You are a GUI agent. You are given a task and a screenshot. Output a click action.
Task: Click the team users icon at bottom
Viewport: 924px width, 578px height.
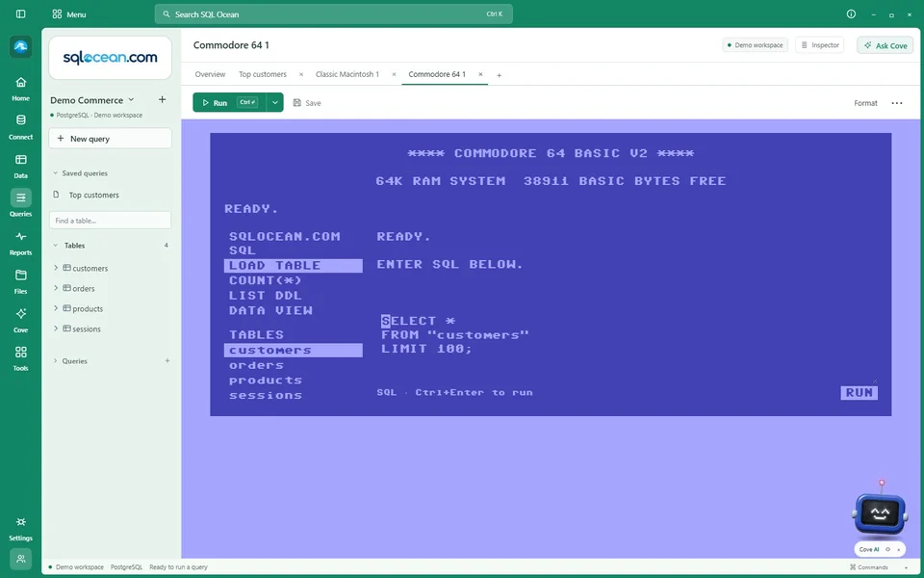click(20, 559)
